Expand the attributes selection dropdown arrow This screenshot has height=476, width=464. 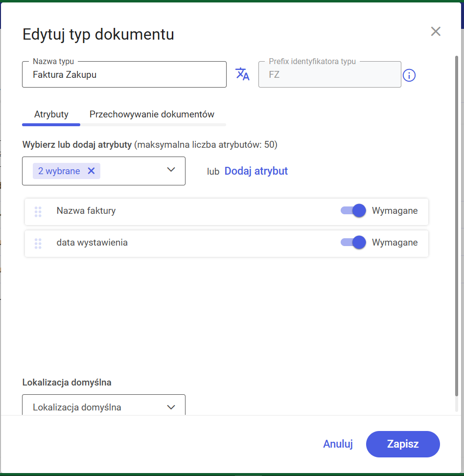[x=171, y=170]
